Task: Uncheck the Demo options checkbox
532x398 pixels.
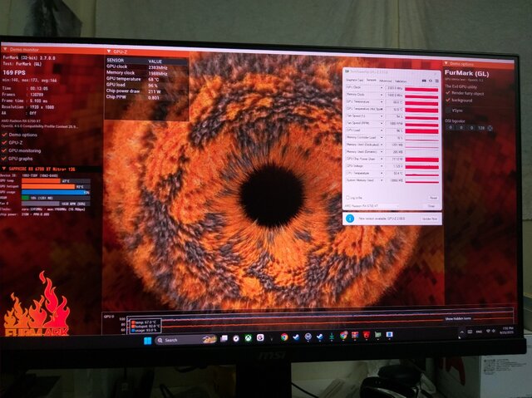Action: point(4,135)
